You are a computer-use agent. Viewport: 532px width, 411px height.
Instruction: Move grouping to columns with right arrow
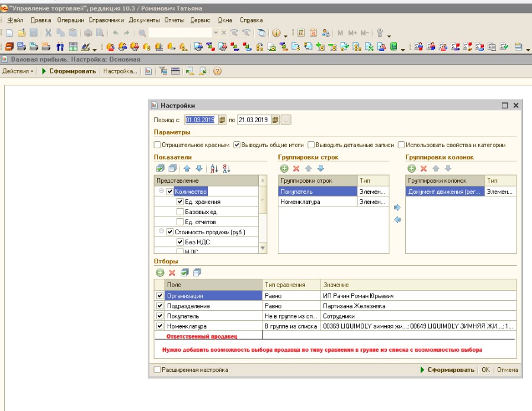(x=398, y=208)
